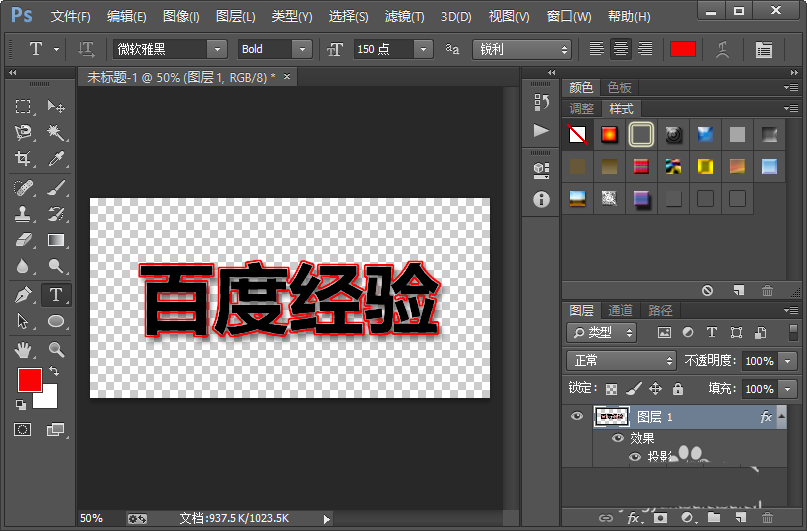Select the Hand tool
This screenshot has width=807, height=531.
[23, 350]
